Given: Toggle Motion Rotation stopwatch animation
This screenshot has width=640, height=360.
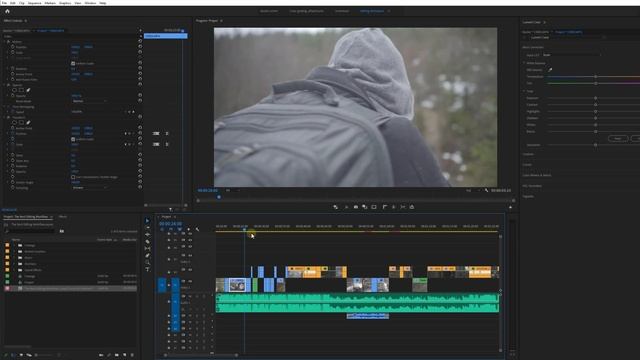Looking at the screenshot, I should [13, 69].
